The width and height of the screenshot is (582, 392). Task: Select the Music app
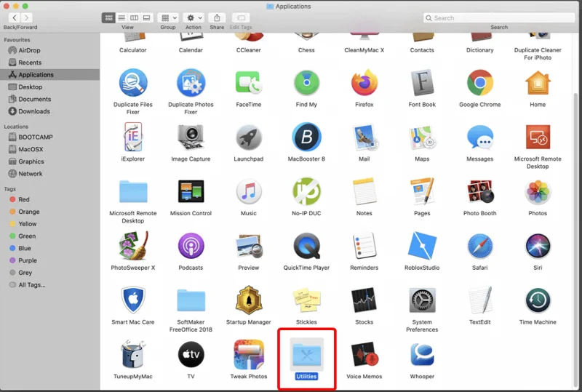pos(249,191)
